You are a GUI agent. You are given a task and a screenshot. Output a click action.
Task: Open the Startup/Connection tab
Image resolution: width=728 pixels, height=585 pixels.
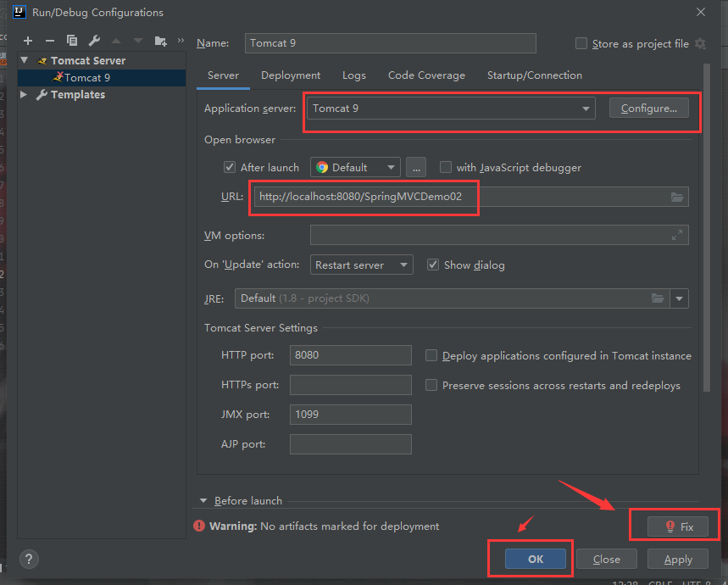point(535,75)
